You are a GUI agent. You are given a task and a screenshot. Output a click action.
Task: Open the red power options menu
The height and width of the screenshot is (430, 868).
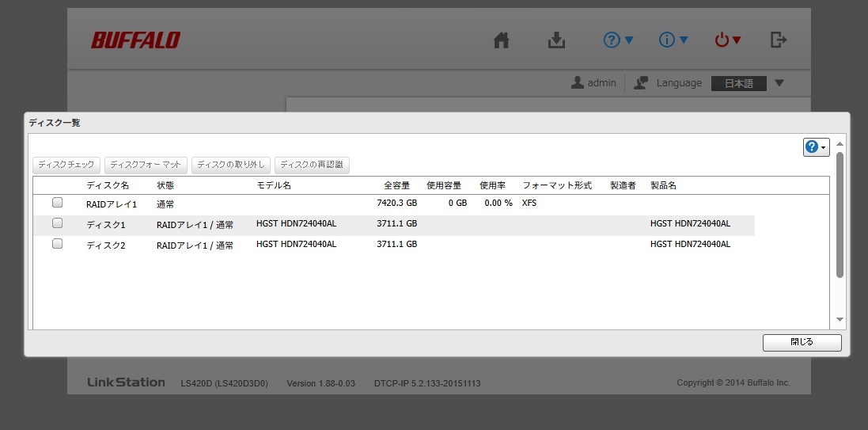click(x=728, y=40)
